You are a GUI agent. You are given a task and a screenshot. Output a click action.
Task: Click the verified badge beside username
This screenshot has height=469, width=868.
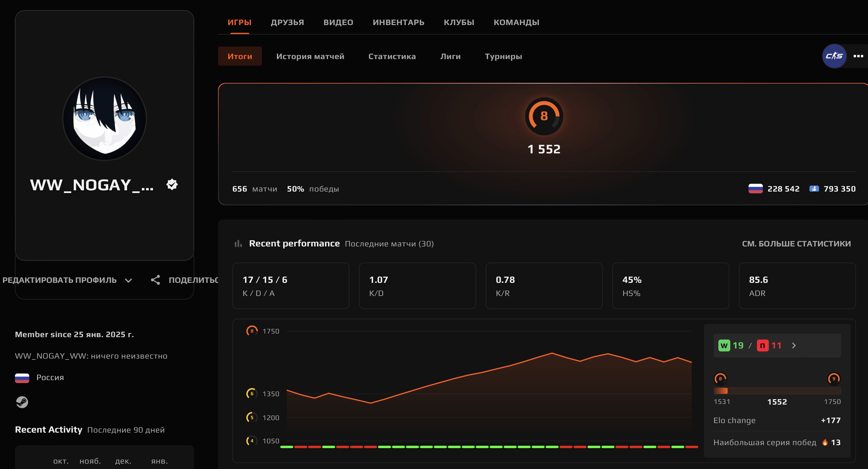(x=172, y=184)
